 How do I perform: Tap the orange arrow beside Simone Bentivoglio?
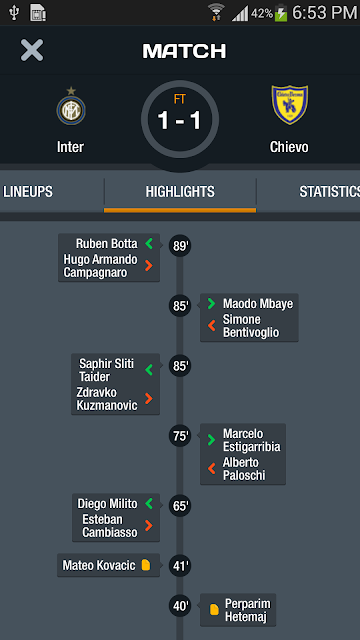click(211, 325)
